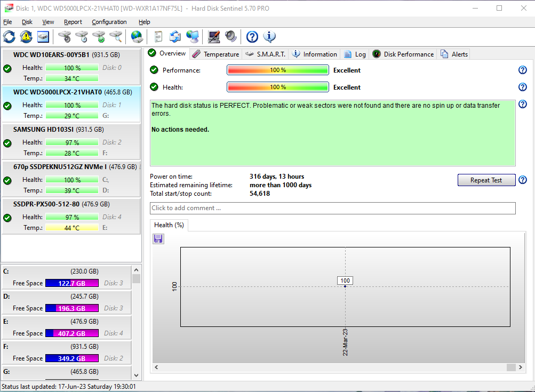Click the send report by email icon
Screen dimensions: 535x392
tap(175, 36)
